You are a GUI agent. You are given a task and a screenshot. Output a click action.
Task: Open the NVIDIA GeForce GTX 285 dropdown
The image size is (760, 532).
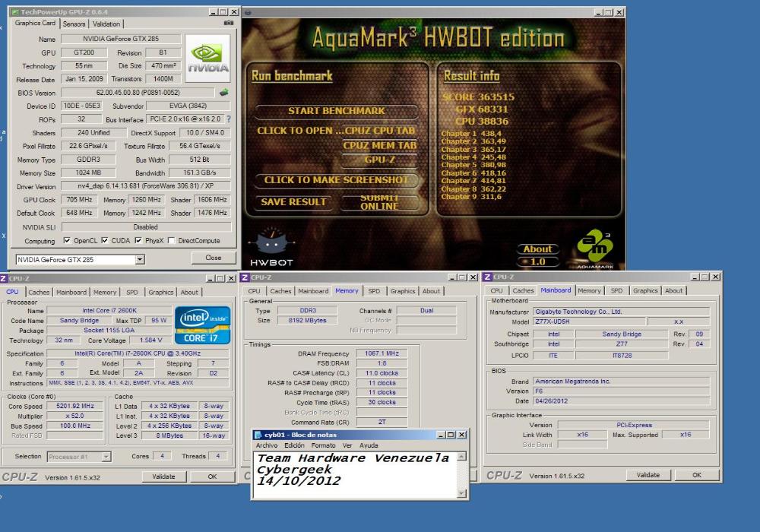(140, 260)
